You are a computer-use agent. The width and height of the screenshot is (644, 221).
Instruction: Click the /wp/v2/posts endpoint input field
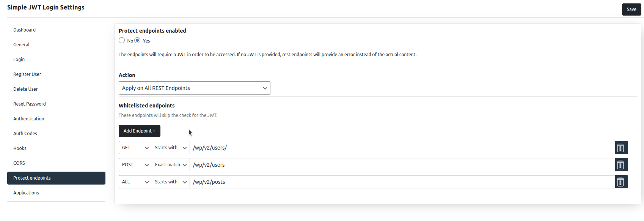402,182
